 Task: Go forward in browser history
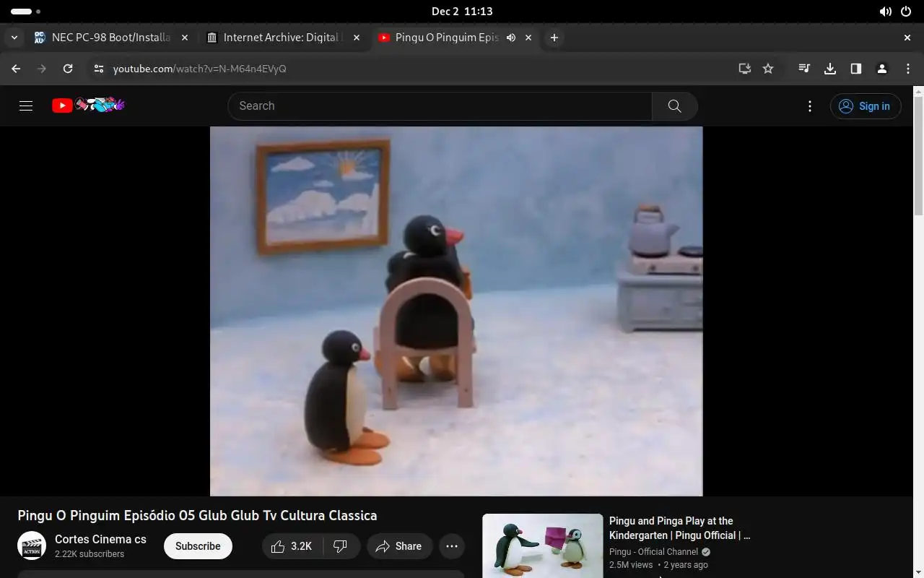pyautogui.click(x=42, y=69)
